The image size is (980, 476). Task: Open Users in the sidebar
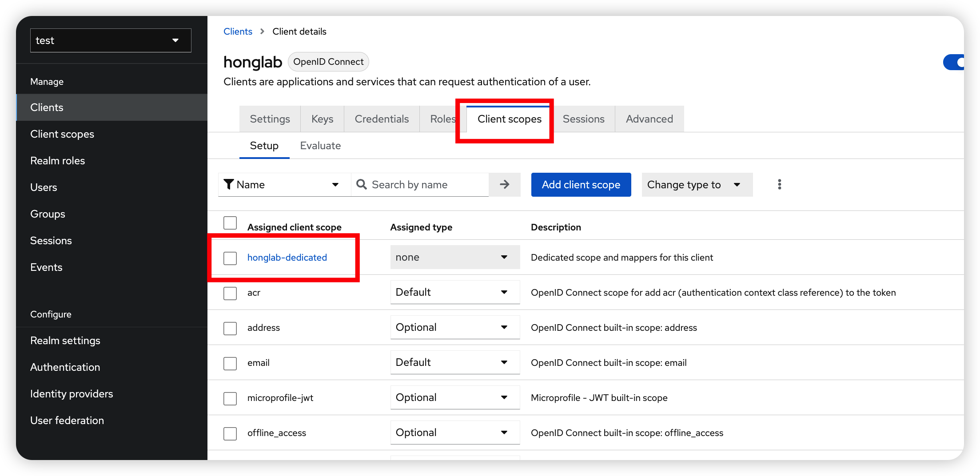[112, 187]
